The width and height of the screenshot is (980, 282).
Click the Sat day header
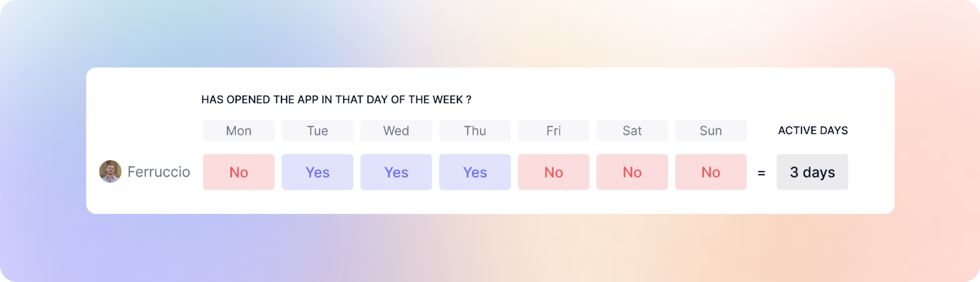(632, 131)
